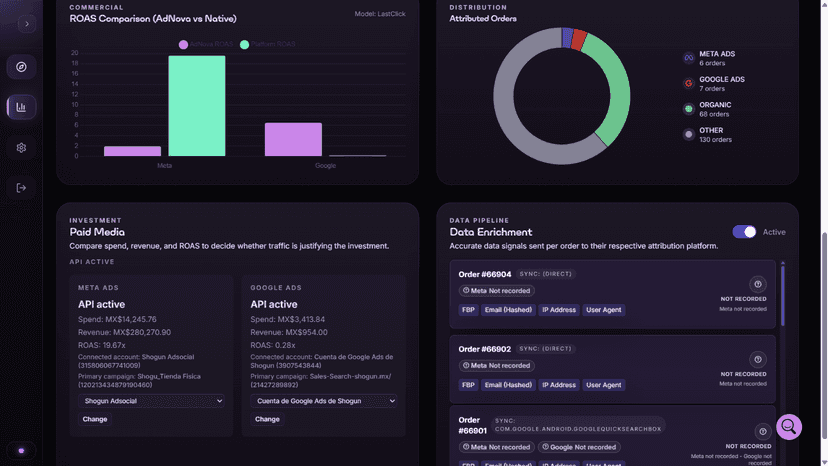Click the Google Ads legend icon
The width and height of the screenshot is (828, 466).
point(689,83)
